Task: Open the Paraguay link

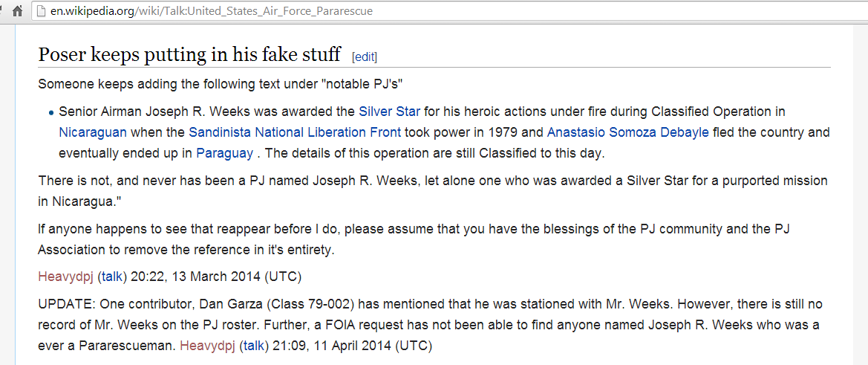Action: (224, 153)
